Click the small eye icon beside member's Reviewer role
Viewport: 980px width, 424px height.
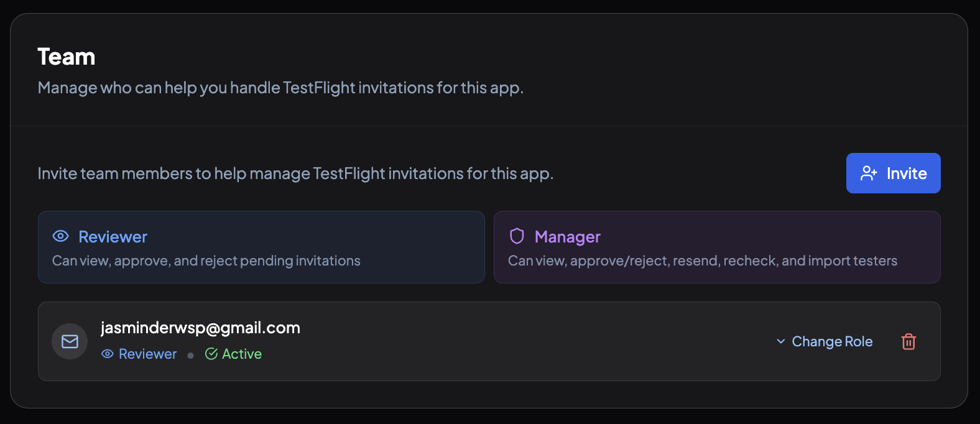coord(108,354)
